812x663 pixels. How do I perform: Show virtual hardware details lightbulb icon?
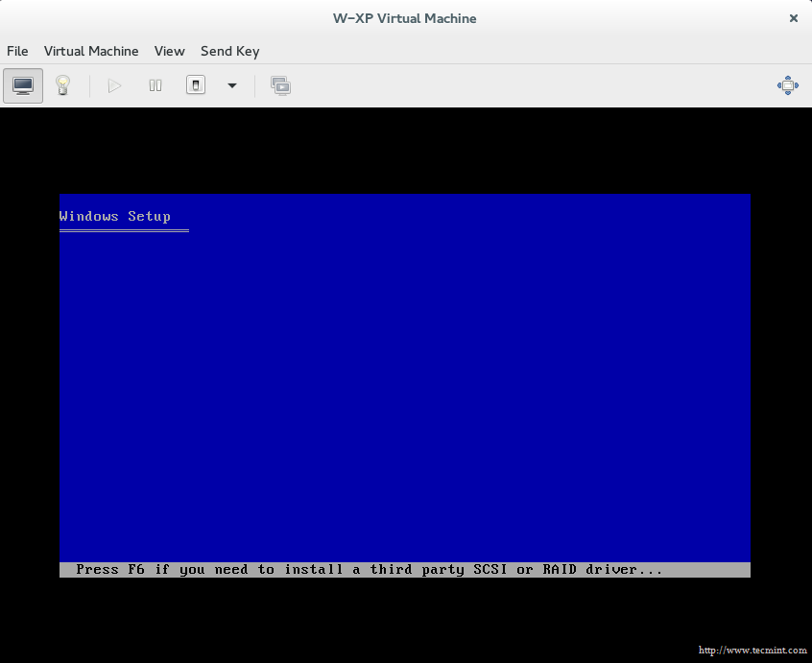point(62,85)
